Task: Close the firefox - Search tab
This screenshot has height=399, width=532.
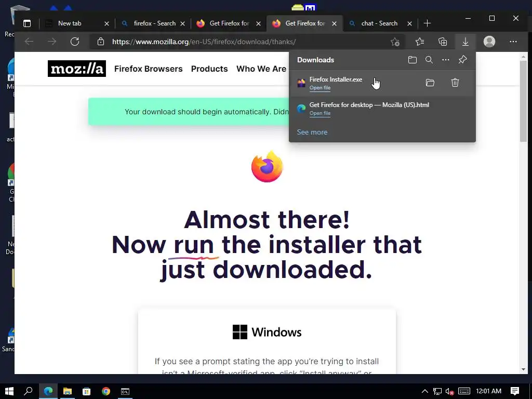Action: click(182, 23)
